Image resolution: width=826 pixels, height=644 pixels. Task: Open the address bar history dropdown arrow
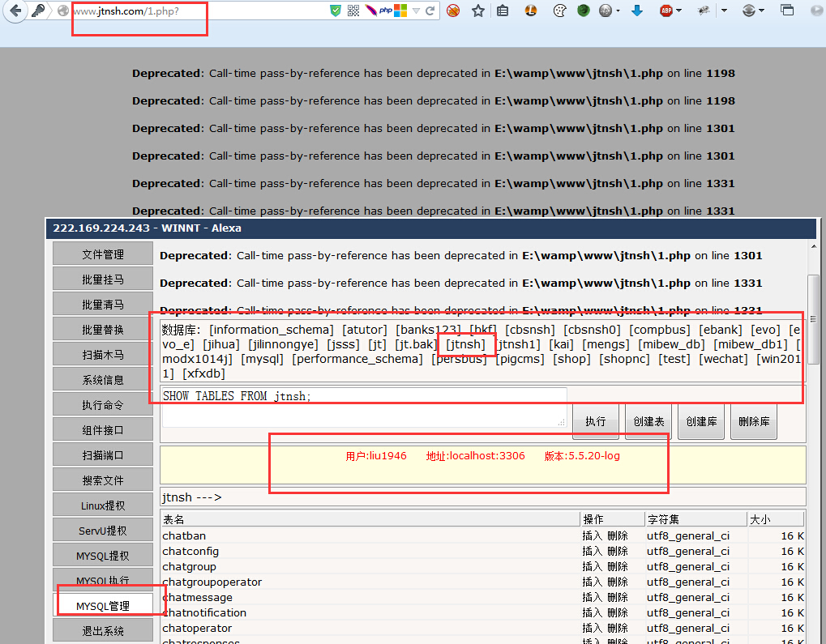coord(416,11)
